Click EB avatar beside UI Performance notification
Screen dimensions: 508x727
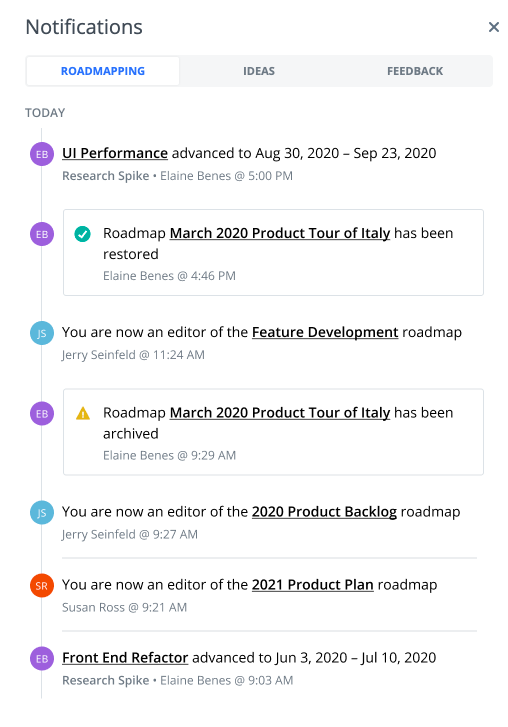(42, 154)
